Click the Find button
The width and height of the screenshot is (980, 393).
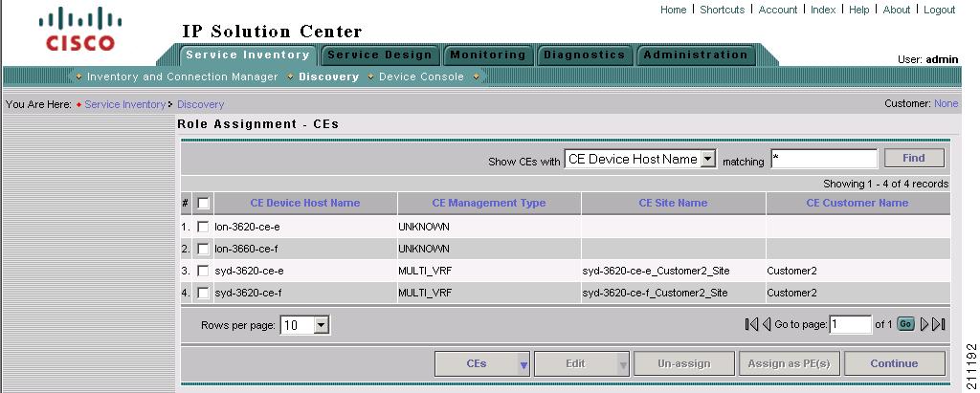coord(914,158)
